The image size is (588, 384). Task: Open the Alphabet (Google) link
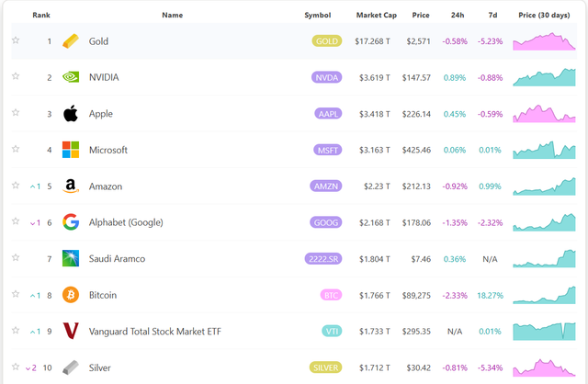(x=126, y=222)
